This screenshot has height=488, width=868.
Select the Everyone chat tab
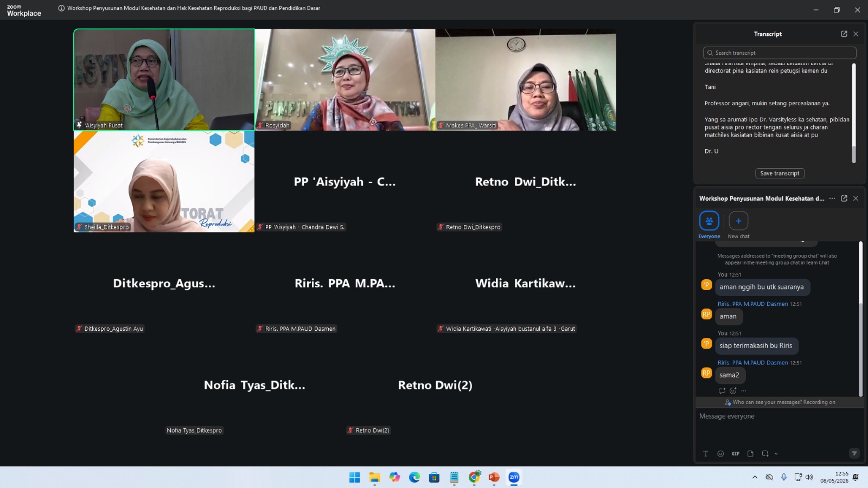tap(709, 224)
